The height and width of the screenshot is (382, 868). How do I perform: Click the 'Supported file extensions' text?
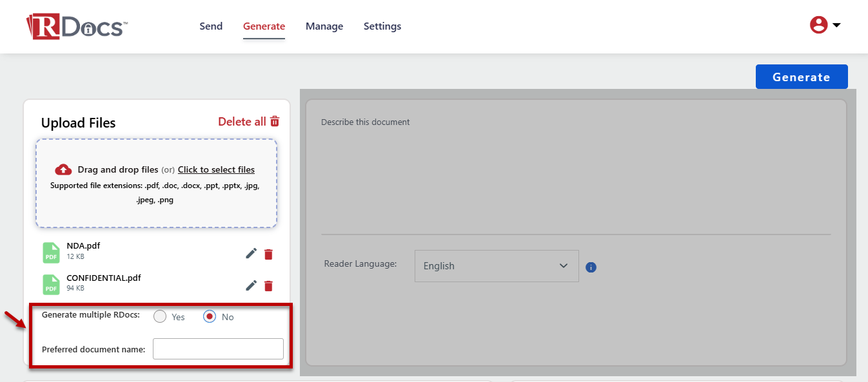point(155,192)
